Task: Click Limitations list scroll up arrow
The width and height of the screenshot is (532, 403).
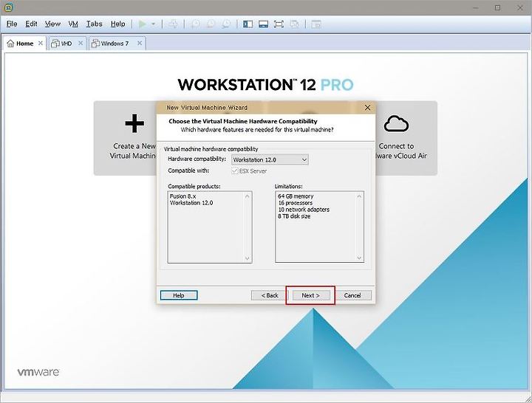Action: pos(359,196)
